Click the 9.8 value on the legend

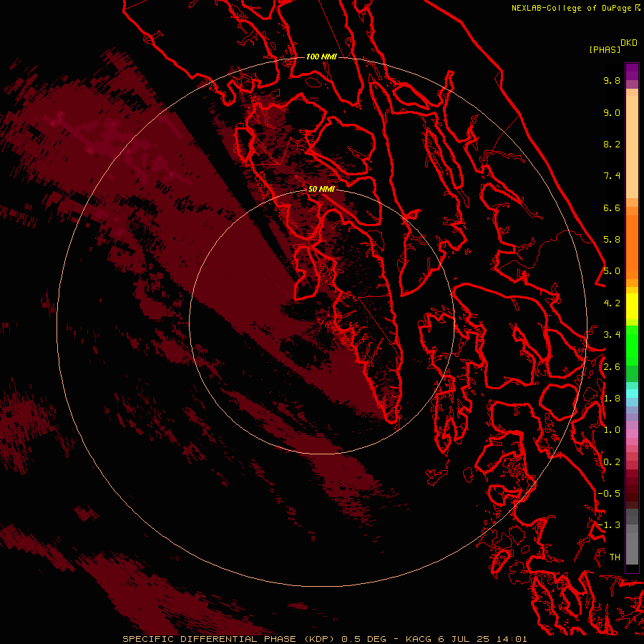(x=612, y=80)
